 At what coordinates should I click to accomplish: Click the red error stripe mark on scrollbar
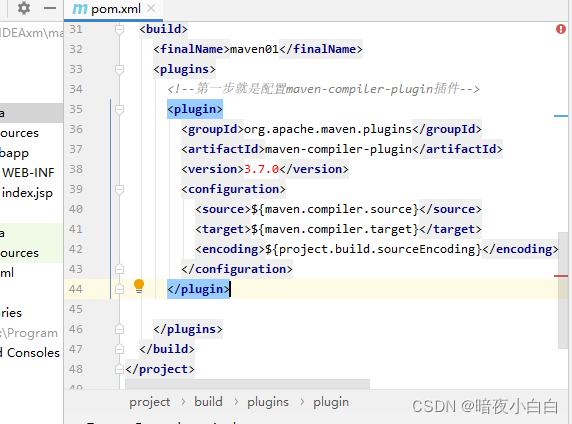[561, 276]
